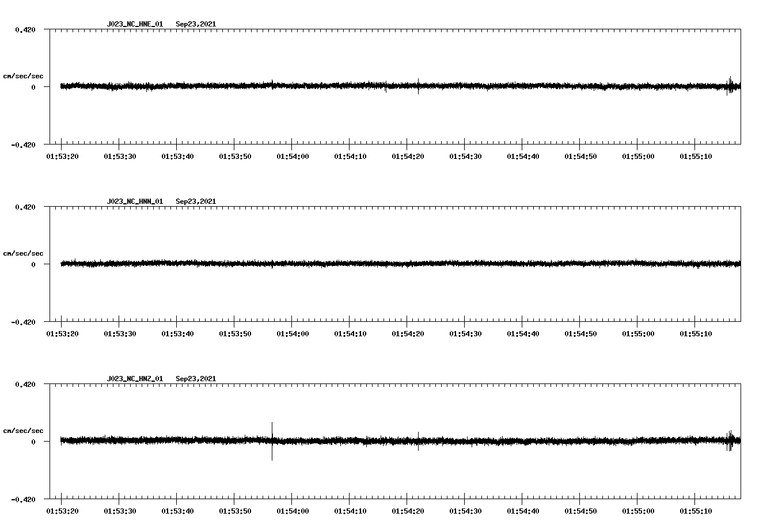Click the signal burst at the end of the HNZ trace
782x532 pixels.
pos(730,440)
